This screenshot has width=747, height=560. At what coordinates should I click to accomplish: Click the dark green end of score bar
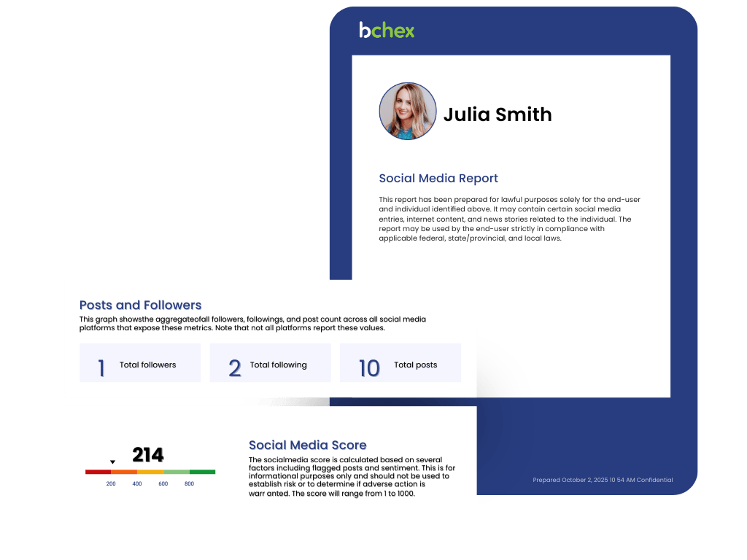pos(202,472)
